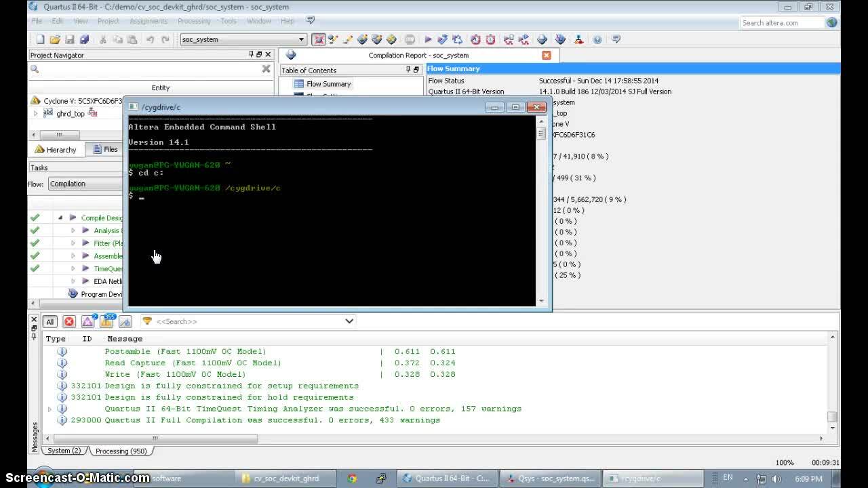Expand the TimeQuest message row arrow
Viewport: 868px width, 488px height.
[x=50, y=409]
